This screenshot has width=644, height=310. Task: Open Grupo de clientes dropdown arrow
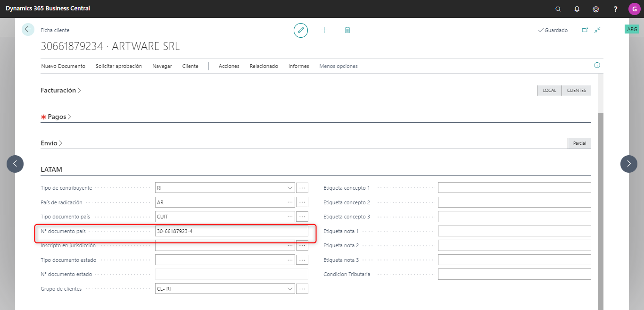coord(290,289)
